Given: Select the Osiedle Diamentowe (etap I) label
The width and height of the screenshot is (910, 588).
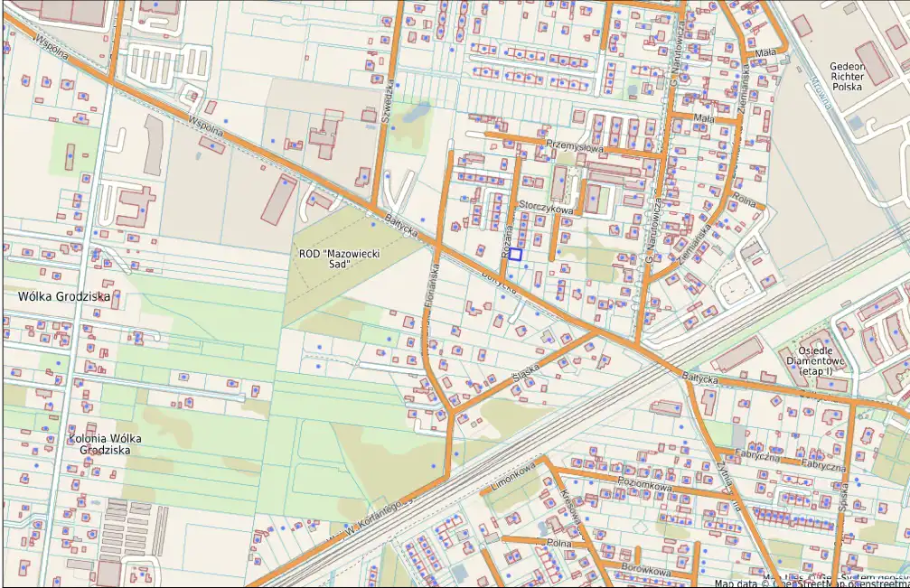Looking at the screenshot, I should 815,360.
